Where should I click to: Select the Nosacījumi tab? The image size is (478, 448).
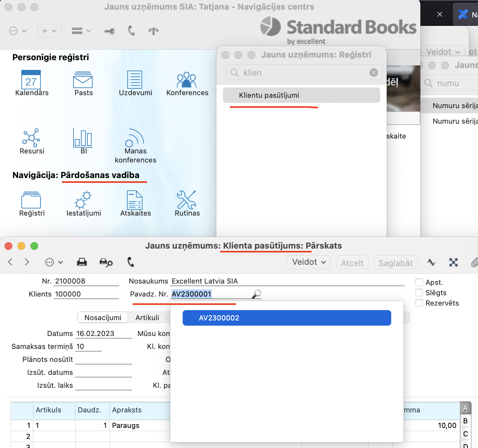tap(103, 318)
